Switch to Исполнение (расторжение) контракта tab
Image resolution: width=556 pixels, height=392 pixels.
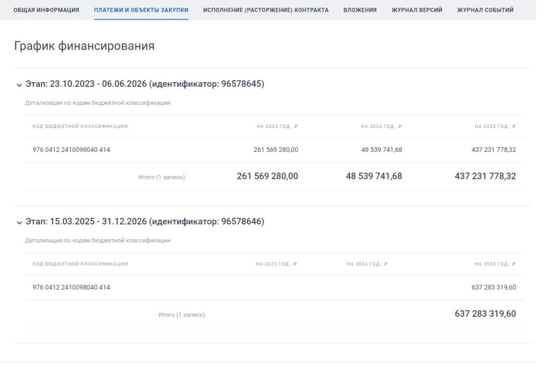266,10
